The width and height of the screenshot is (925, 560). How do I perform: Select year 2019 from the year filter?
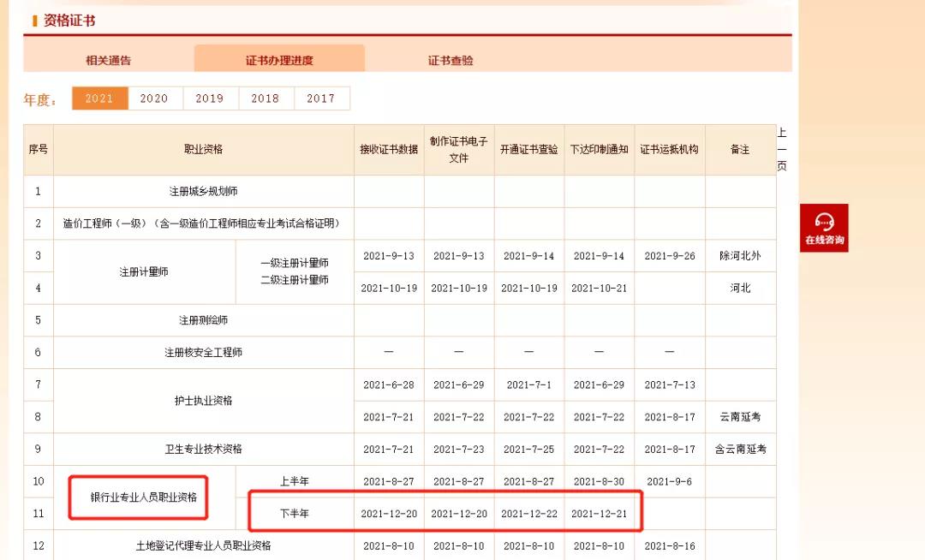(x=210, y=98)
